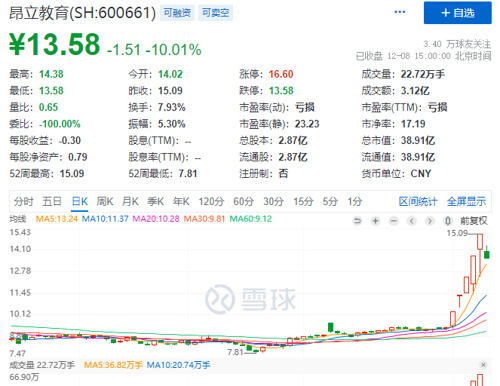This screenshot has height=386, width=500.
Task: Select the 日K chart tab
Action: pyautogui.click(x=80, y=201)
